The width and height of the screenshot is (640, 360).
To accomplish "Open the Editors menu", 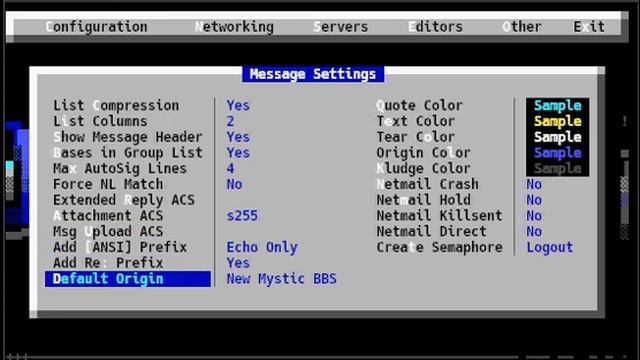I will pos(436,27).
